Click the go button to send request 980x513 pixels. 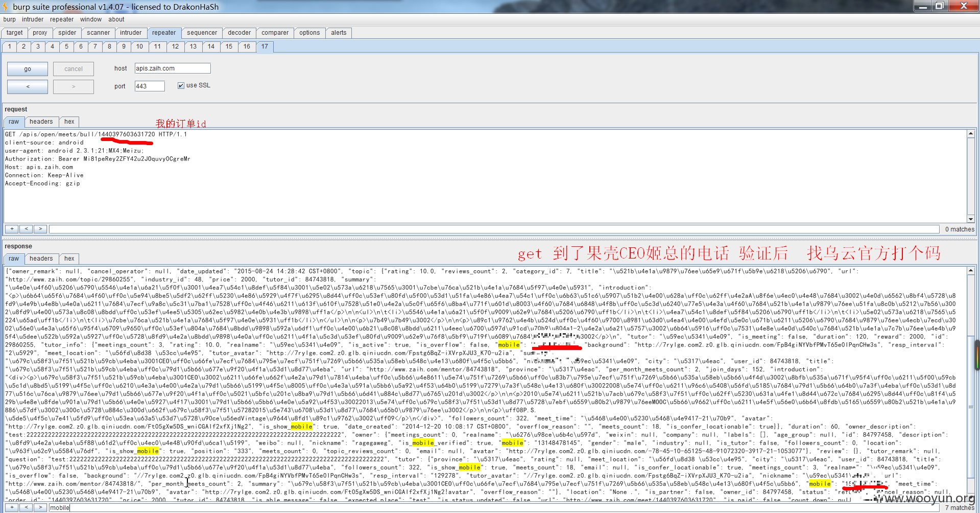28,69
